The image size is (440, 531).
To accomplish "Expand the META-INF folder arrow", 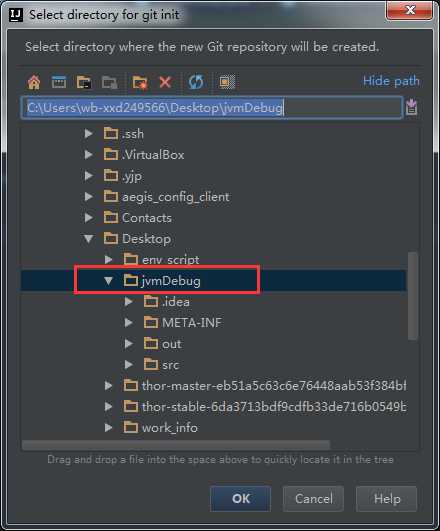I will click(128, 322).
